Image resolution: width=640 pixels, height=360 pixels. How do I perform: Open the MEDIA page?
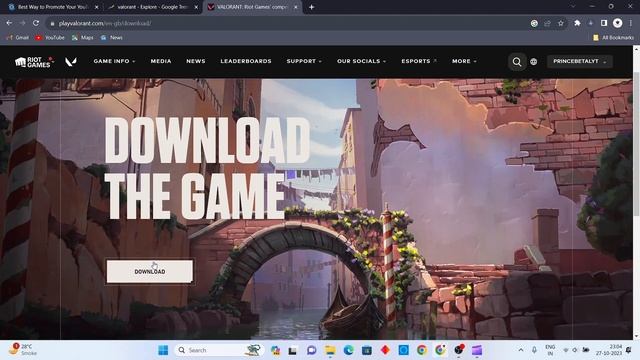[x=161, y=61]
